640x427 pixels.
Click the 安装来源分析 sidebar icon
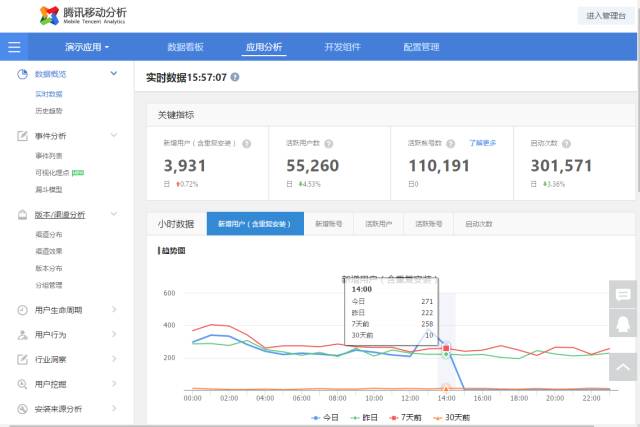coord(22,409)
